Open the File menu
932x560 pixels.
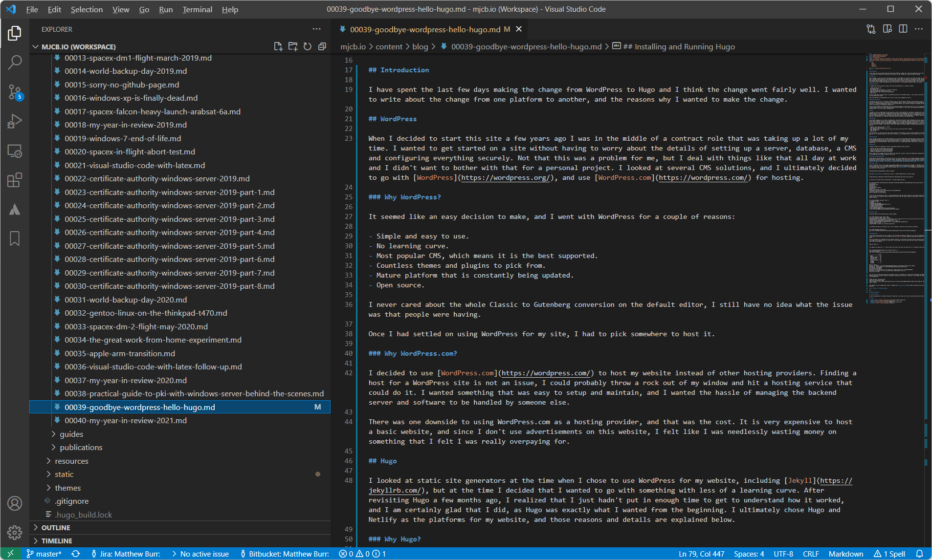coord(32,9)
